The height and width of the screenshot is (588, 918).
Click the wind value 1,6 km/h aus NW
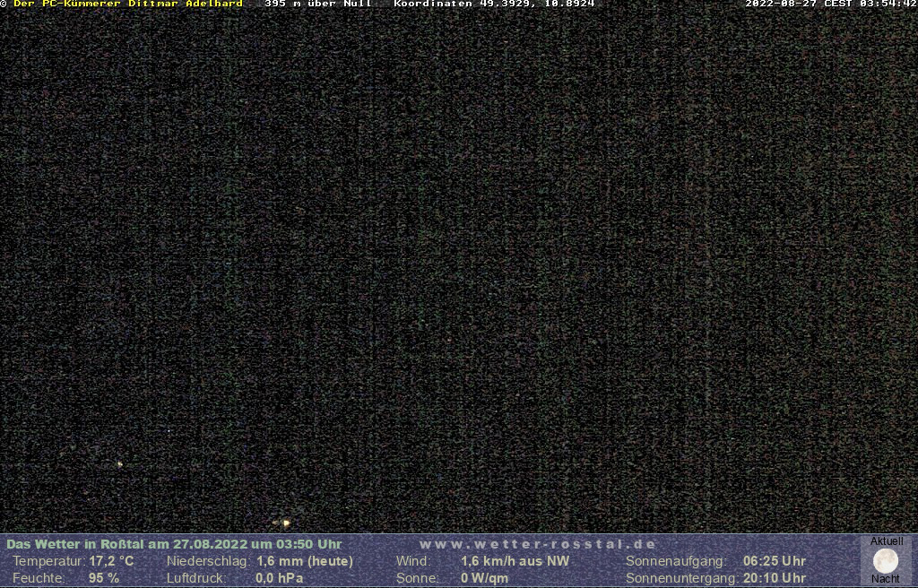point(515,561)
